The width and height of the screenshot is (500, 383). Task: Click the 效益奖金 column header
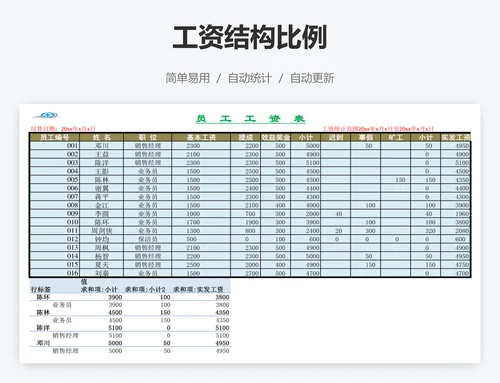coord(276,137)
